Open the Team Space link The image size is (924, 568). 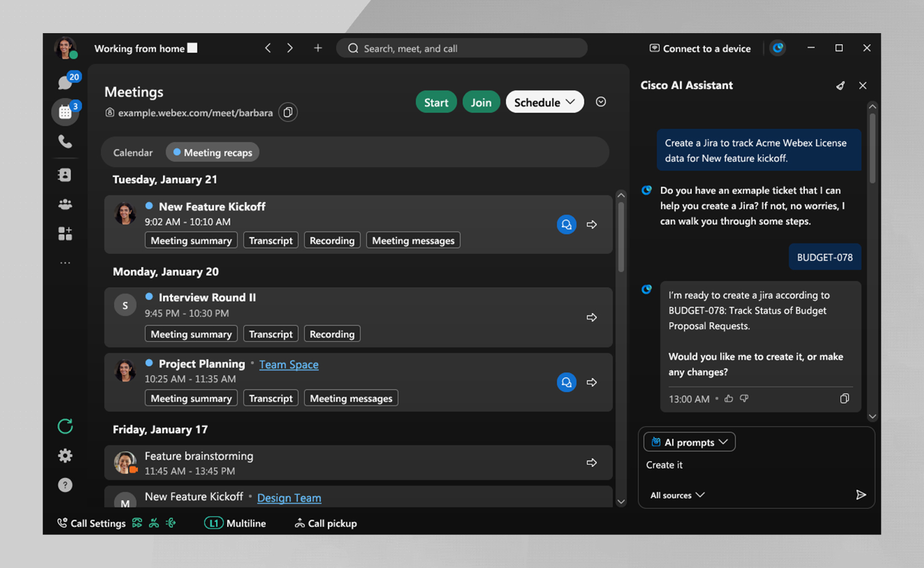(288, 365)
